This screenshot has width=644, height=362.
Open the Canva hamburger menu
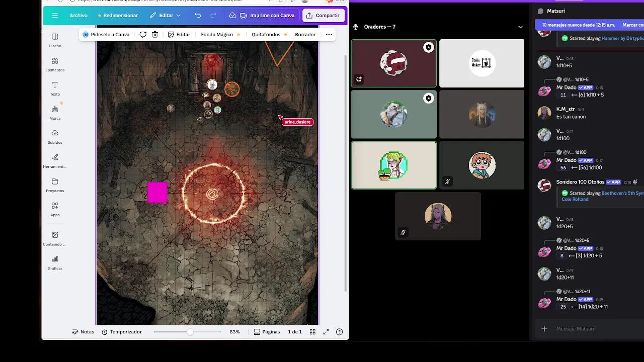(55, 16)
